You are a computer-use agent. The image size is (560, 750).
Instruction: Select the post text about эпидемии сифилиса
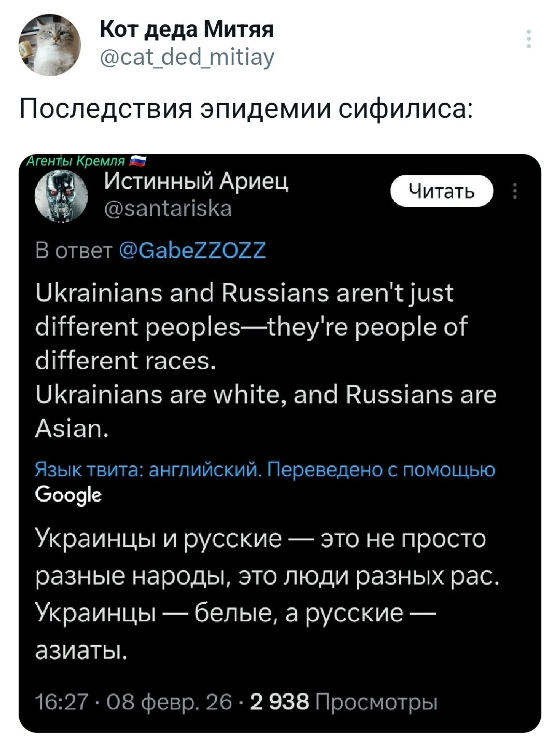tap(246, 109)
